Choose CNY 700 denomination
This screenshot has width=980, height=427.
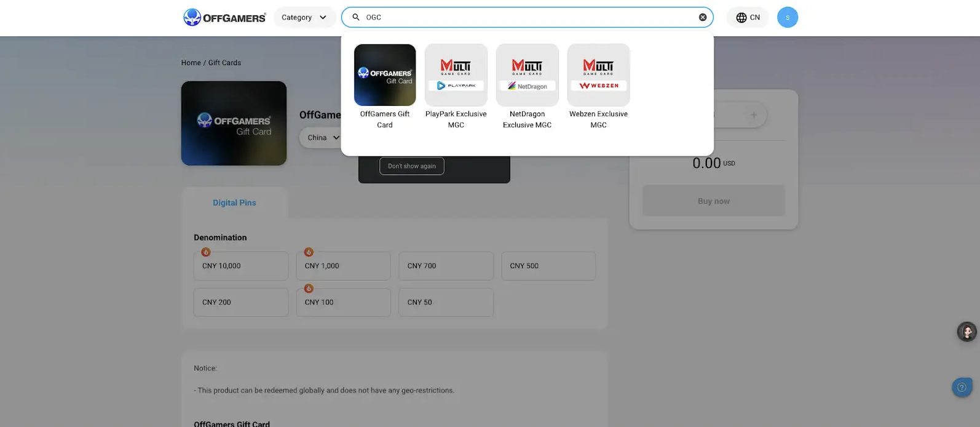point(446,266)
